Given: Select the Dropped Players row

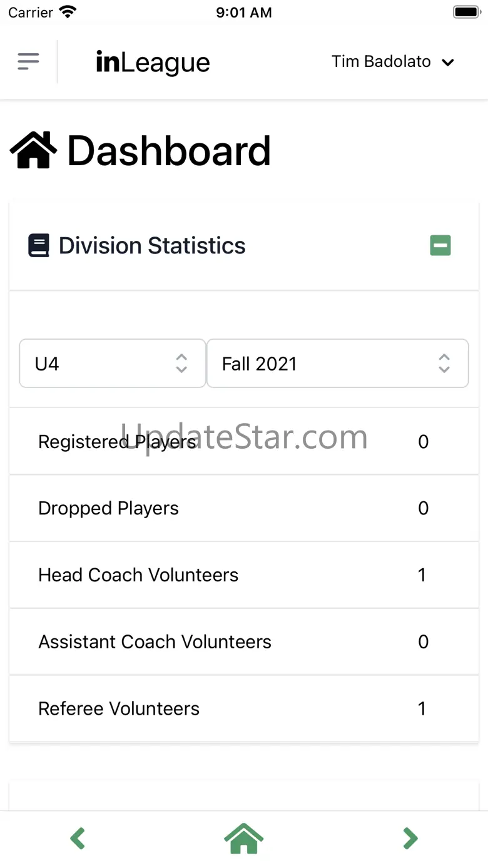Looking at the screenshot, I should point(244,508).
